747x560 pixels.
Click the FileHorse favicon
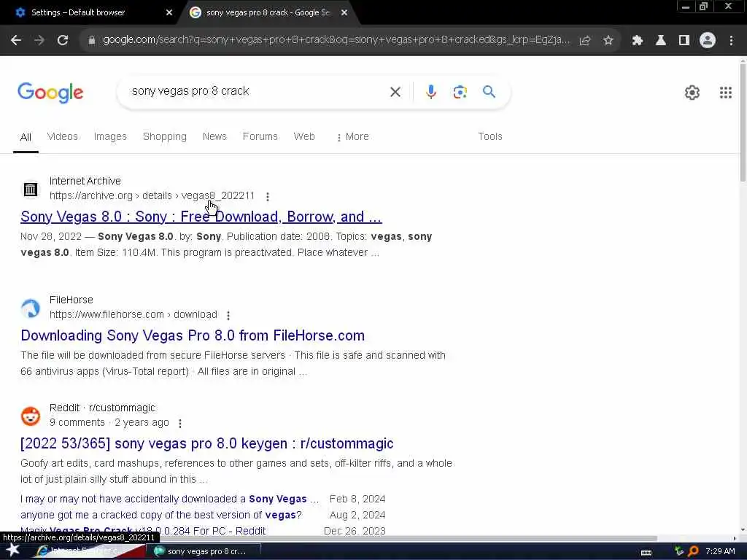(x=31, y=308)
